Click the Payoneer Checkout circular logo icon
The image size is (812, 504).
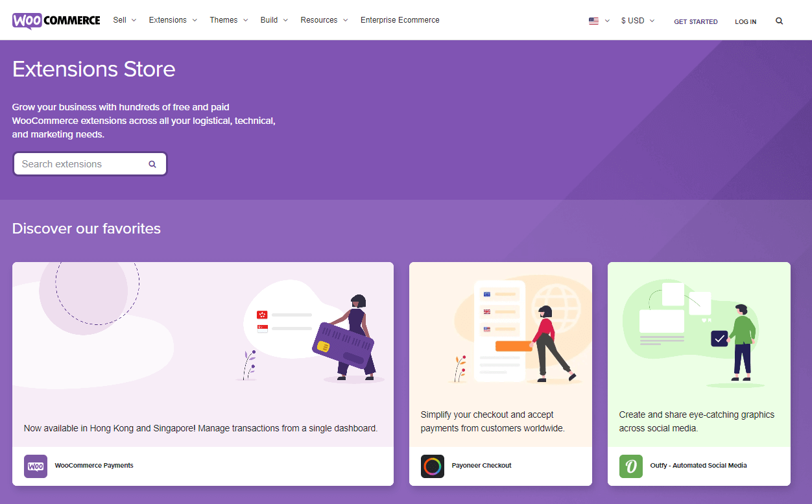click(433, 466)
